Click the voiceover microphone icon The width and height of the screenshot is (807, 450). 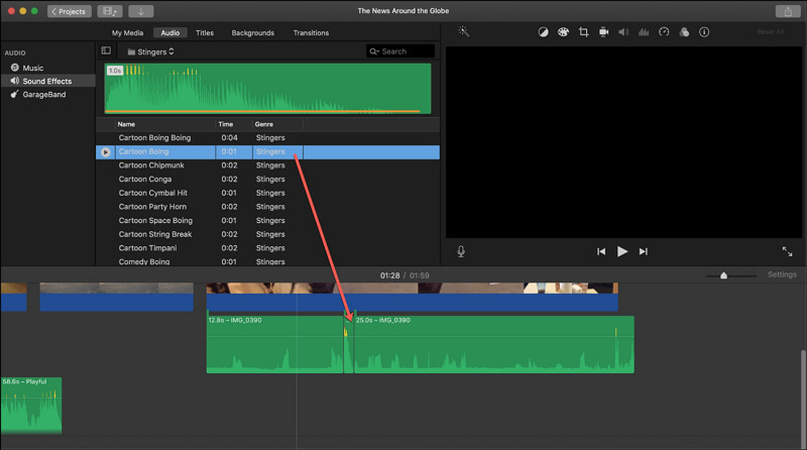point(461,251)
